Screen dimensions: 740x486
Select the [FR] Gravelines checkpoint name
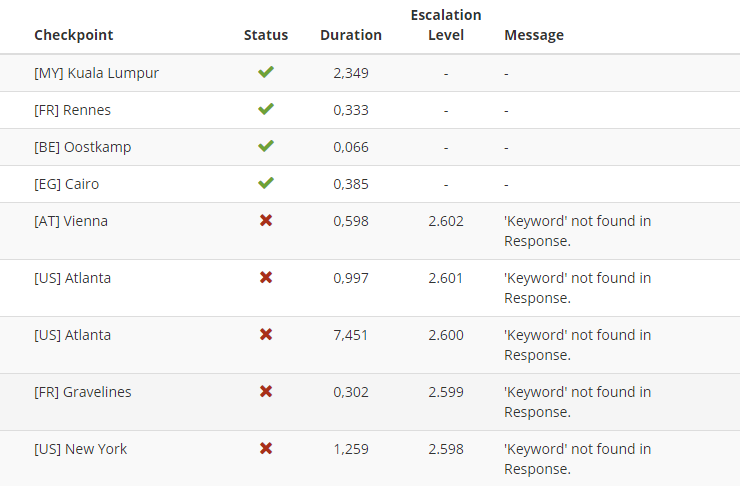coord(83,392)
